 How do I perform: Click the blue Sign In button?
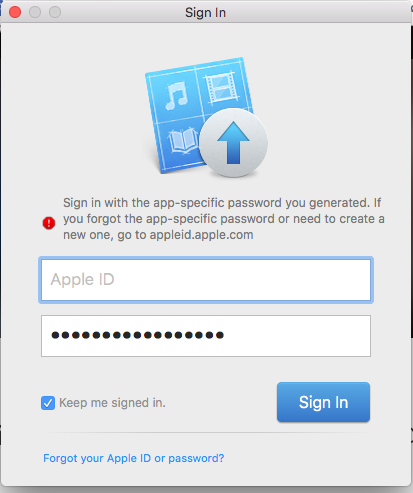click(x=323, y=402)
